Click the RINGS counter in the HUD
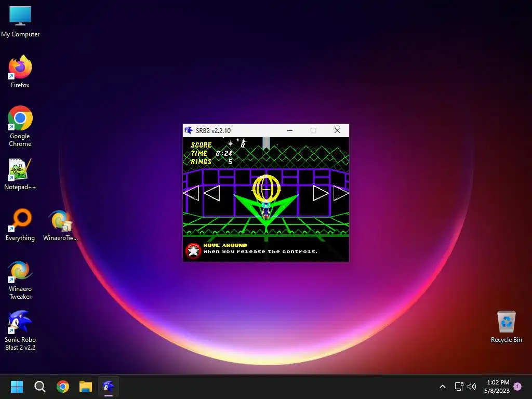This screenshot has width=532, height=399. pyautogui.click(x=211, y=162)
